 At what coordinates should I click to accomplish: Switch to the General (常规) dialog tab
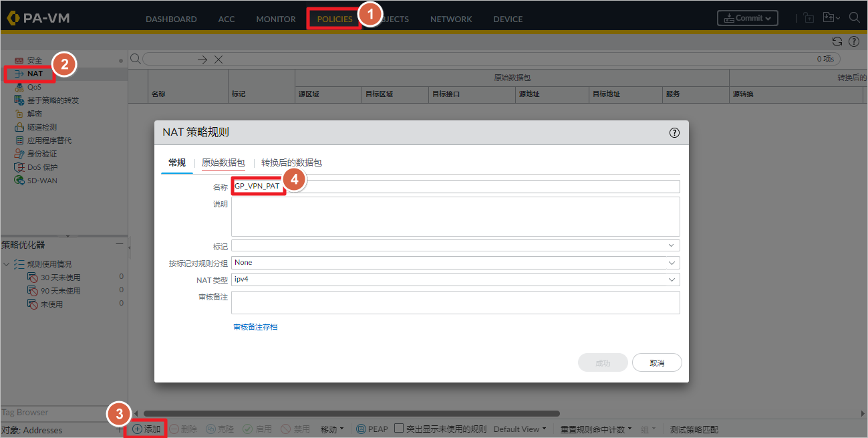click(x=177, y=162)
